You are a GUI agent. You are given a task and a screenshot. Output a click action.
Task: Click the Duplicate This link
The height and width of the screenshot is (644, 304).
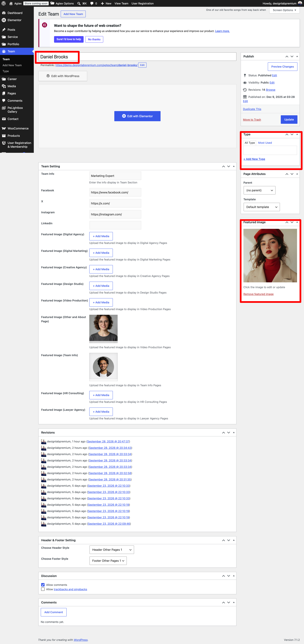point(252,109)
